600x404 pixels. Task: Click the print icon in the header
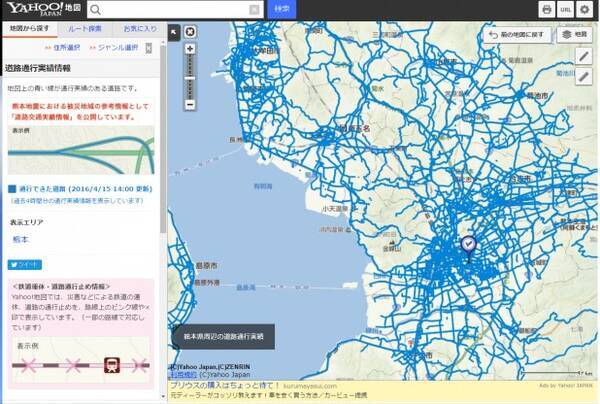[547, 9]
